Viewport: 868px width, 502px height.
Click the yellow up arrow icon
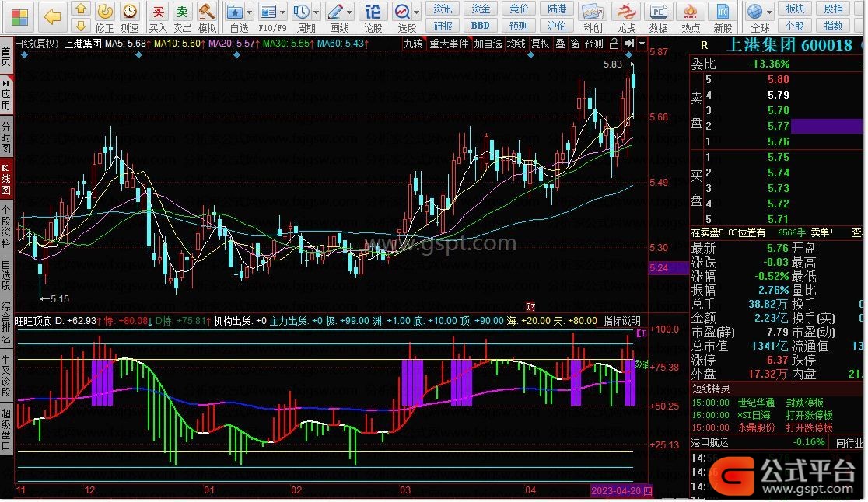click(x=82, y=9)
